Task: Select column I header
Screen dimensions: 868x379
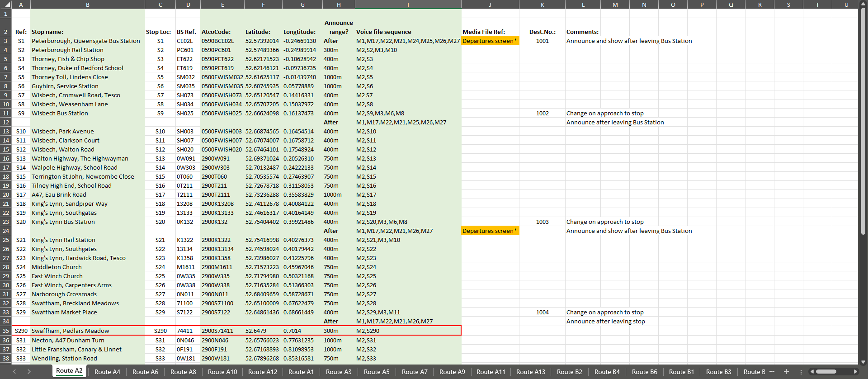Action: [x=408, y=5]
